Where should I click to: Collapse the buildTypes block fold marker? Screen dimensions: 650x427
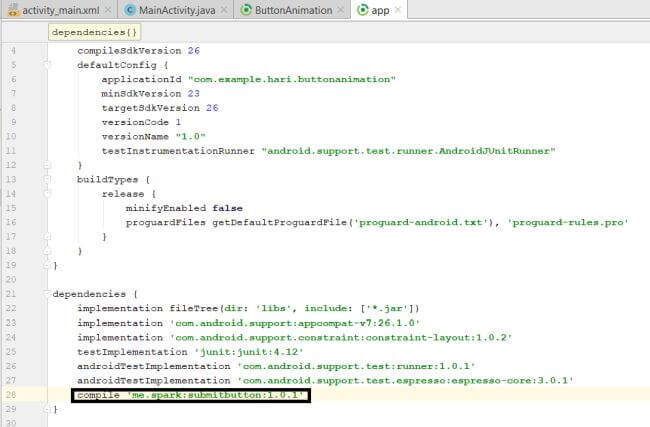coord(47,179)
